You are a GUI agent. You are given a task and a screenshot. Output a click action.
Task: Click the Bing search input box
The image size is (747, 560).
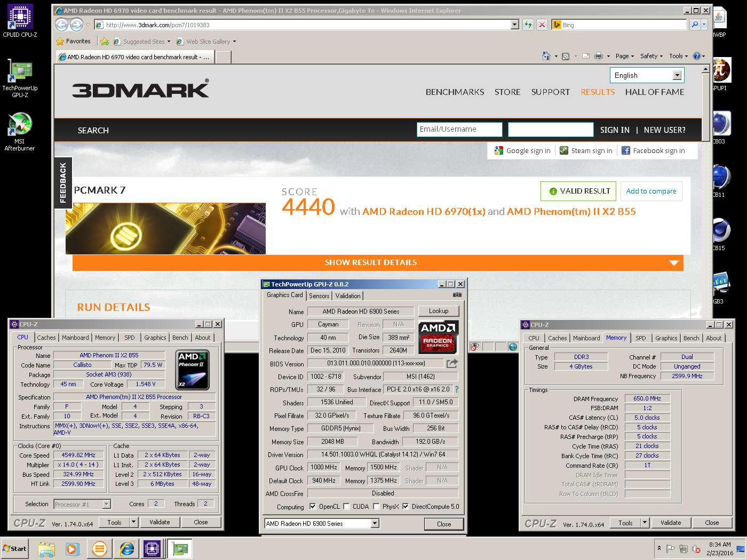pyautogui.click(x=619, y=25)
